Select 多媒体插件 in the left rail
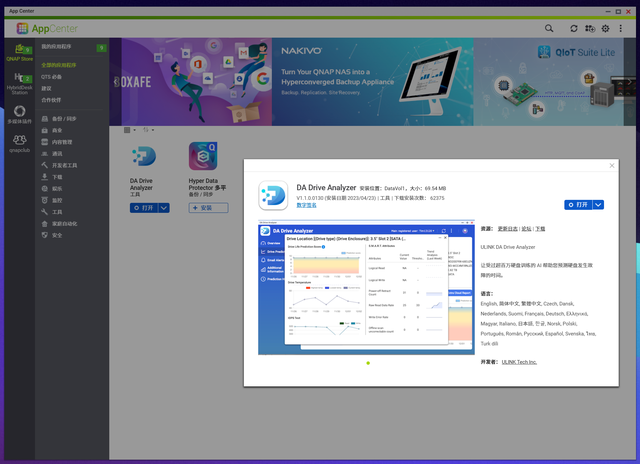The image size is (640, 464). click(x=20, y=115)
